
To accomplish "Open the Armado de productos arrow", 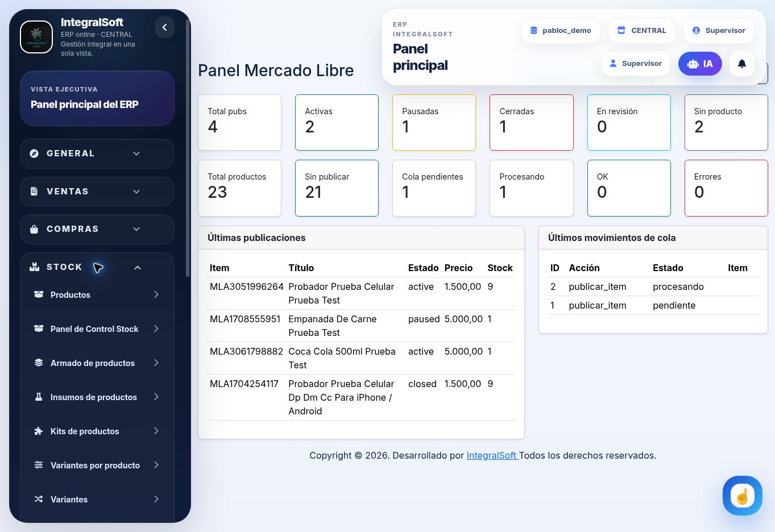I will (156, 363).
